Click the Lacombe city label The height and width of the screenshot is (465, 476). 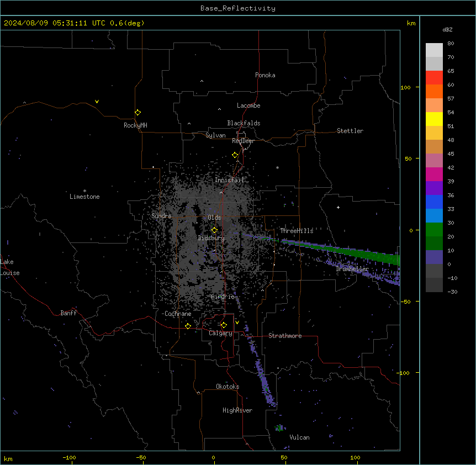tap(248, 105)
